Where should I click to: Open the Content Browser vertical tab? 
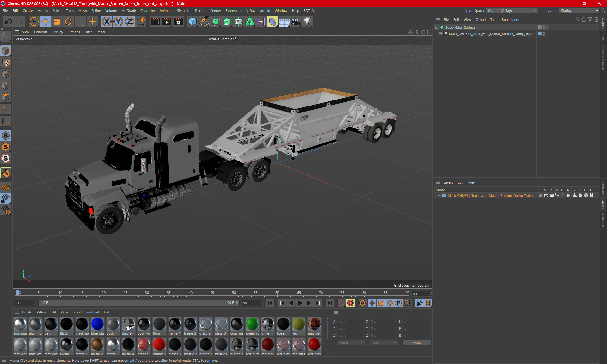tap(603, 58)
